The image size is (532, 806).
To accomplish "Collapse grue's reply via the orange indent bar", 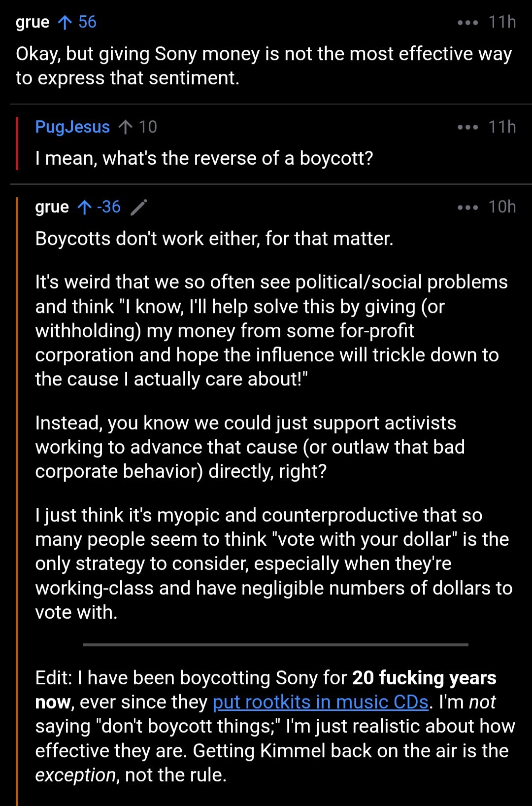I will 17,493.
